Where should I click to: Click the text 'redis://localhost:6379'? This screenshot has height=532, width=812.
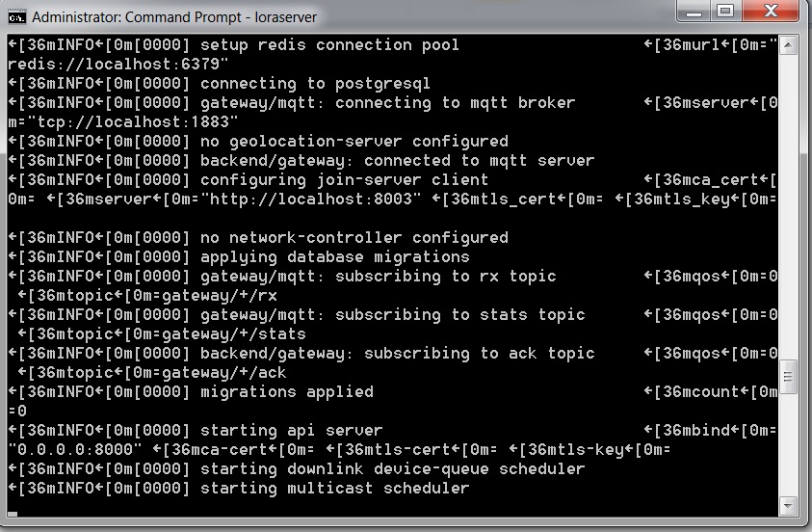pos(114,65)
